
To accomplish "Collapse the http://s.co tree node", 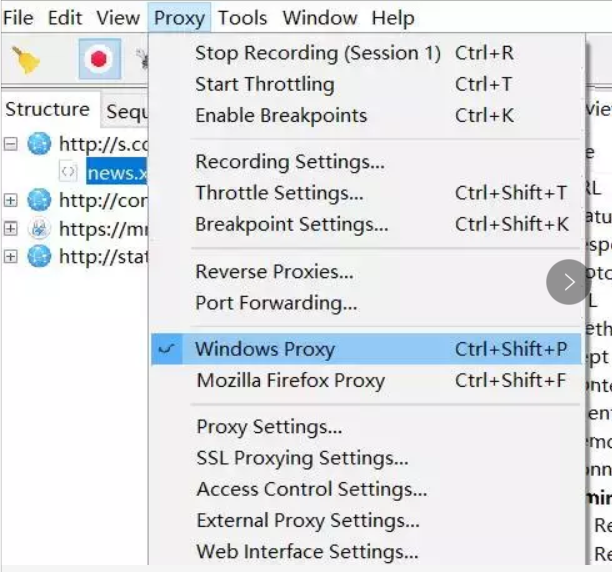I will point(11,144).
